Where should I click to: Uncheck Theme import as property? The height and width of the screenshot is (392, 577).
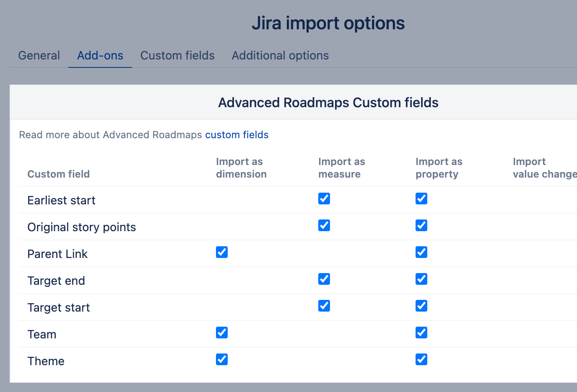[x=421, y=359]
